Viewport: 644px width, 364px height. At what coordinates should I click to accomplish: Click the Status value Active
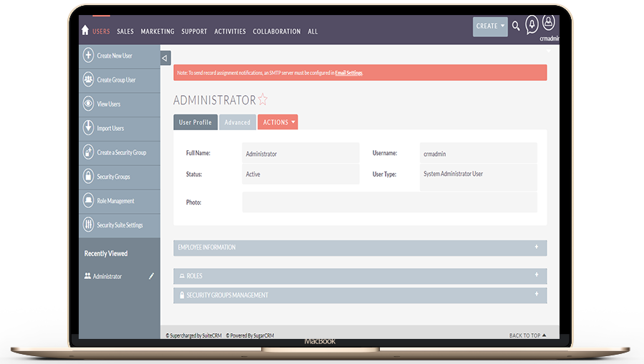(253, 174)
